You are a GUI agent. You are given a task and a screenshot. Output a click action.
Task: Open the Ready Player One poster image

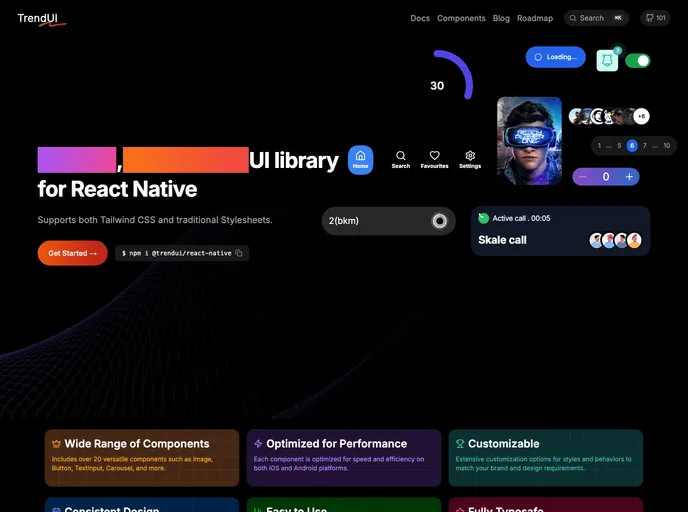[x=529, y=141]
